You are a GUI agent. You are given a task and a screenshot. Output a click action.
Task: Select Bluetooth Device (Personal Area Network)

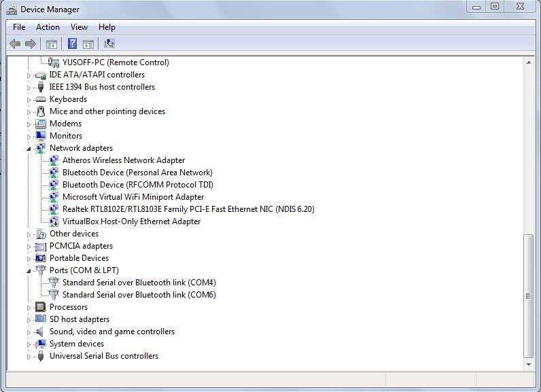click(x=137, y=173)
